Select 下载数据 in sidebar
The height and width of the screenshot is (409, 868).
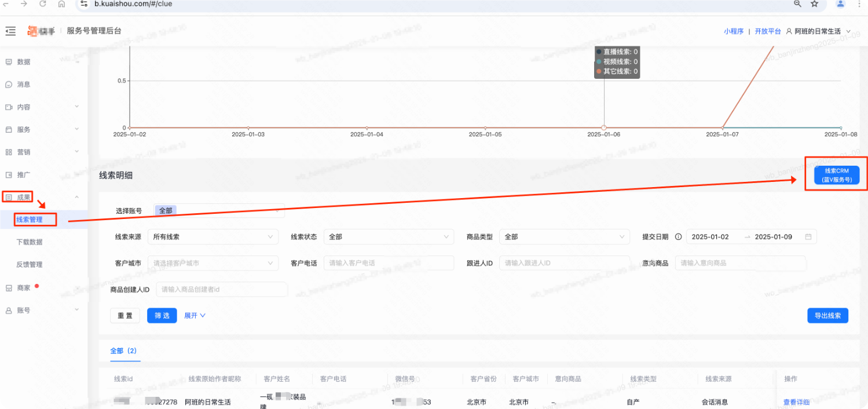[x=30, y=242]
